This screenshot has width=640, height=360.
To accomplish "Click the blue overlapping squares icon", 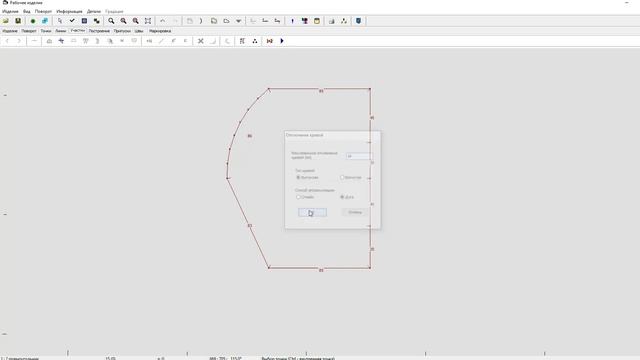I will [45, 21].
